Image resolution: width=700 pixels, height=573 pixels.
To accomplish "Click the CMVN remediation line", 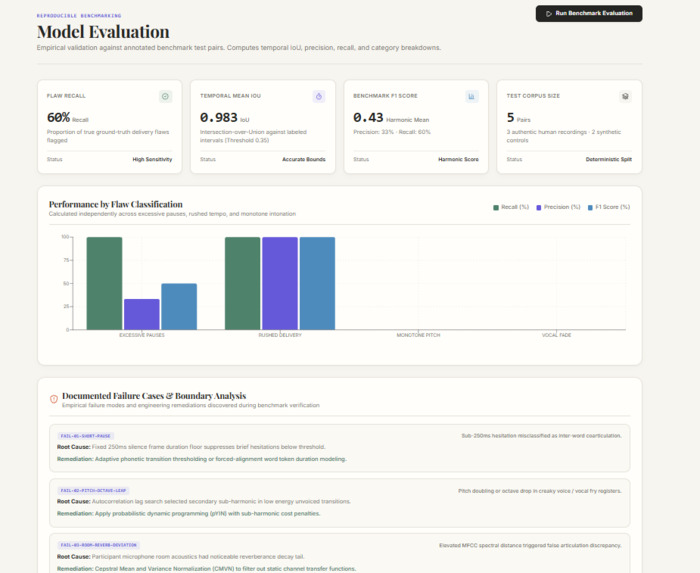I will point(207,569).
